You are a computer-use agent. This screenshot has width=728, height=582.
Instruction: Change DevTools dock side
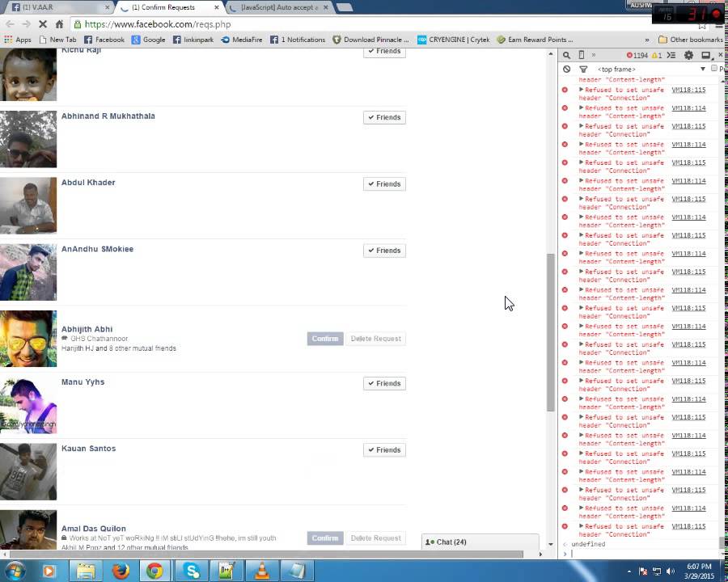click(x=706, y=55)
